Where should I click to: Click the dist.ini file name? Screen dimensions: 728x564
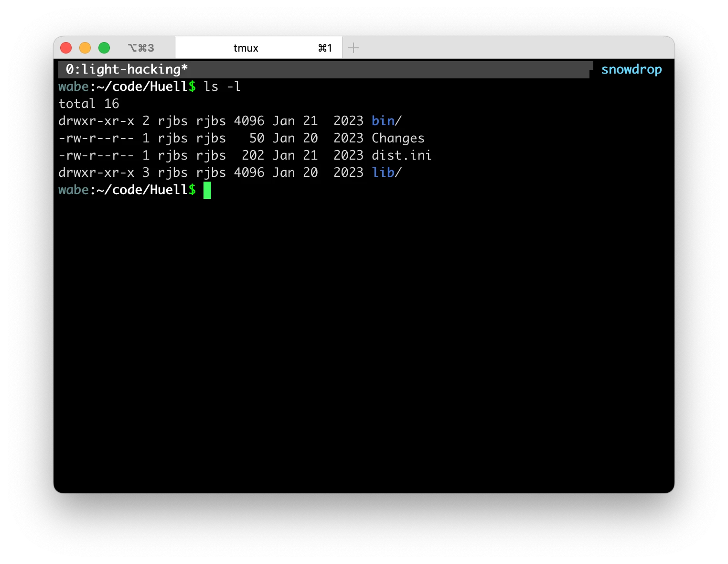coord(401,155)
